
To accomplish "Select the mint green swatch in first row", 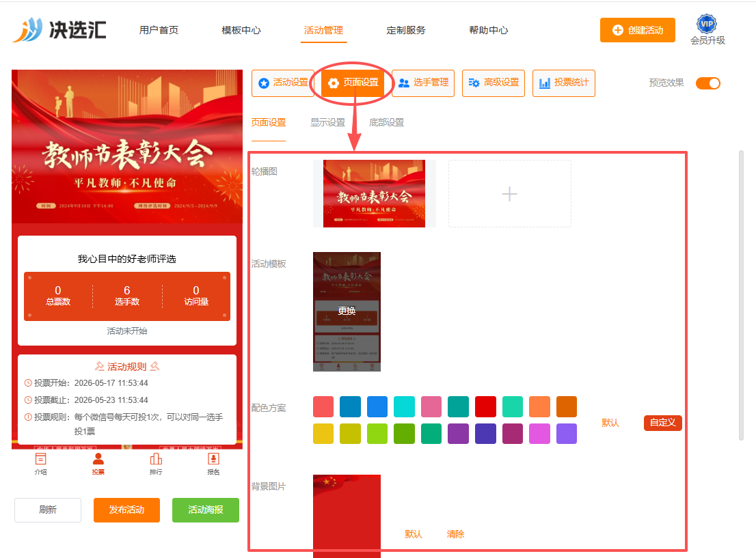I will click(x=513, y=406).
